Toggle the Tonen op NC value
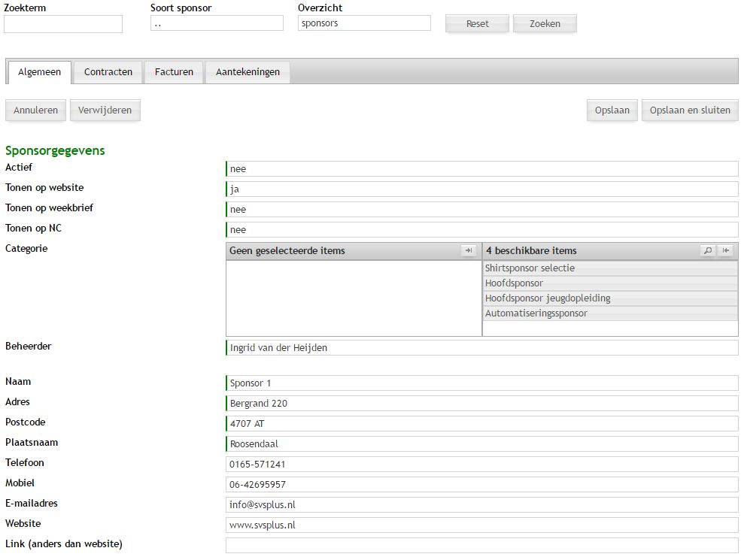The width and height of the screenshot is (744, 560). 481,230
